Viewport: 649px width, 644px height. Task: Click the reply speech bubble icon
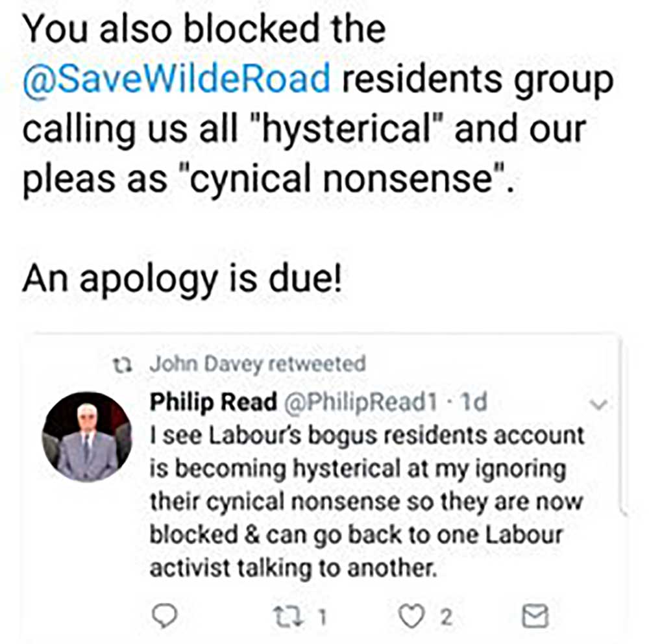coord(167,615)
